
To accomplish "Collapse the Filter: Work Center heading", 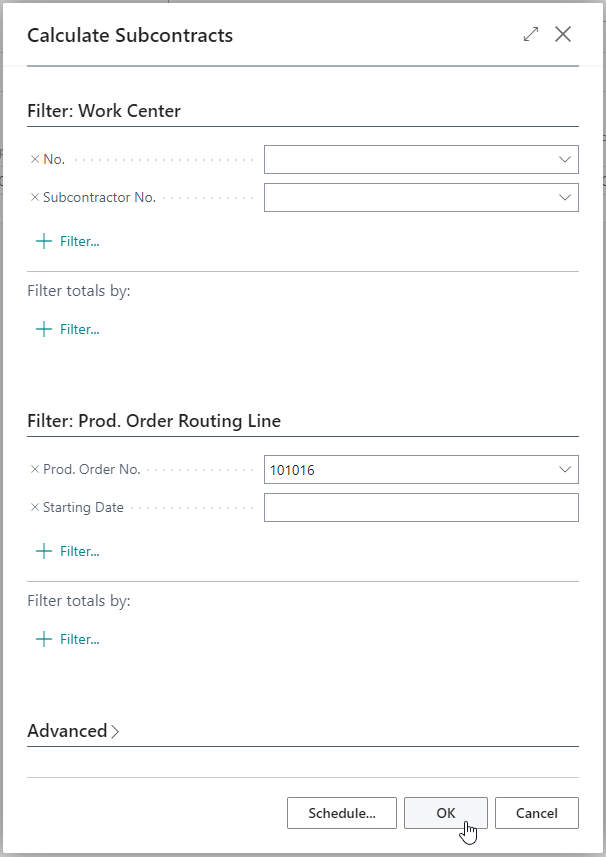I will click(104, 111).
